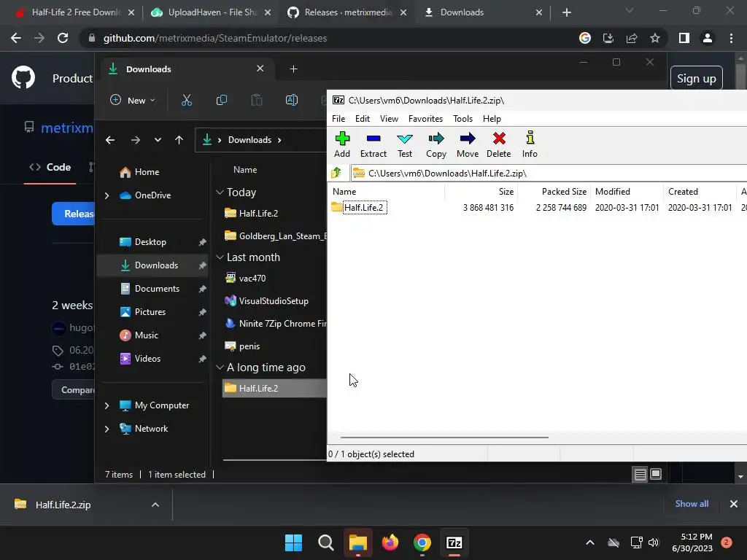Show hidden system tray icons

589,542
